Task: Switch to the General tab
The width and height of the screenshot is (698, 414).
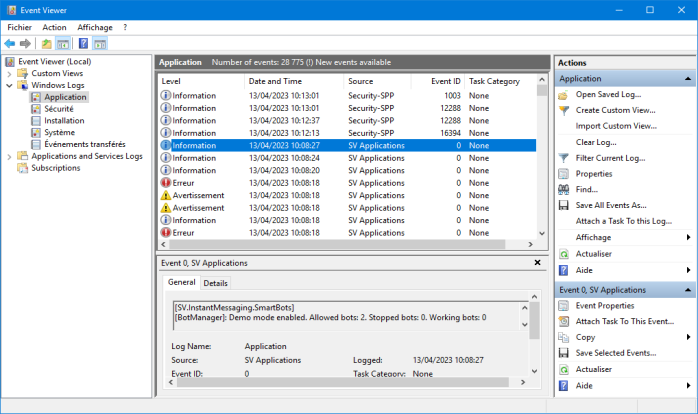Action: [182, 282]
